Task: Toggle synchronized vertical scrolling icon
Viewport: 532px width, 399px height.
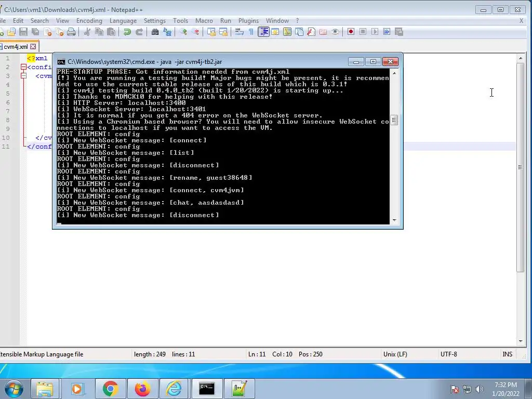Action: point(211,32)
